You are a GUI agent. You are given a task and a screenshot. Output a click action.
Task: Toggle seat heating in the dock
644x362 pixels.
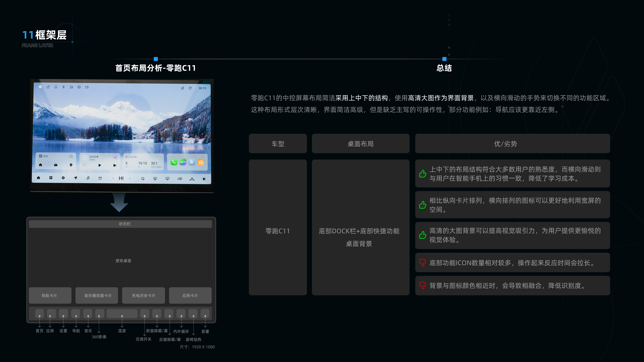click(192, 179)
